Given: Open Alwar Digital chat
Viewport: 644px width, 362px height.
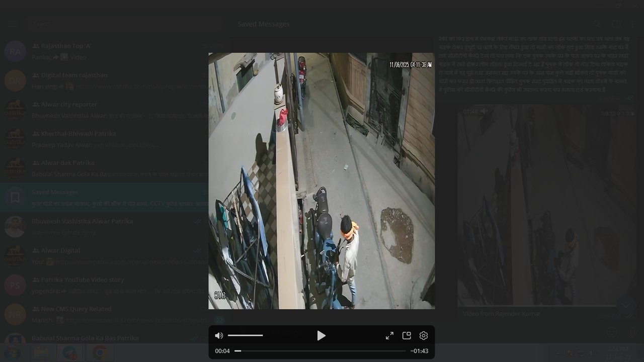Looking at the screenshot, I should point(115,255).
